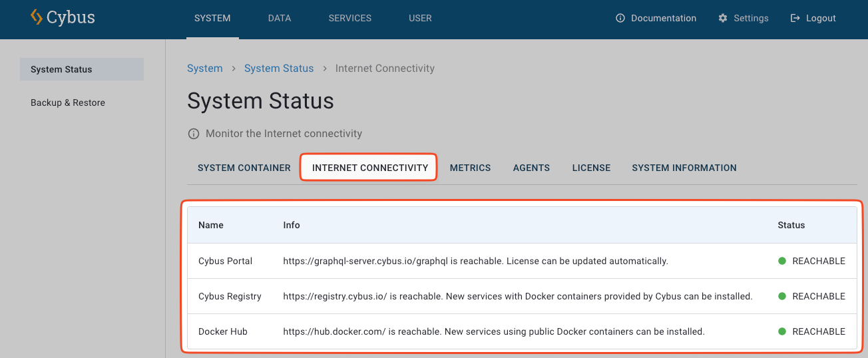Switch to the System Container tab

click(244, 168)
